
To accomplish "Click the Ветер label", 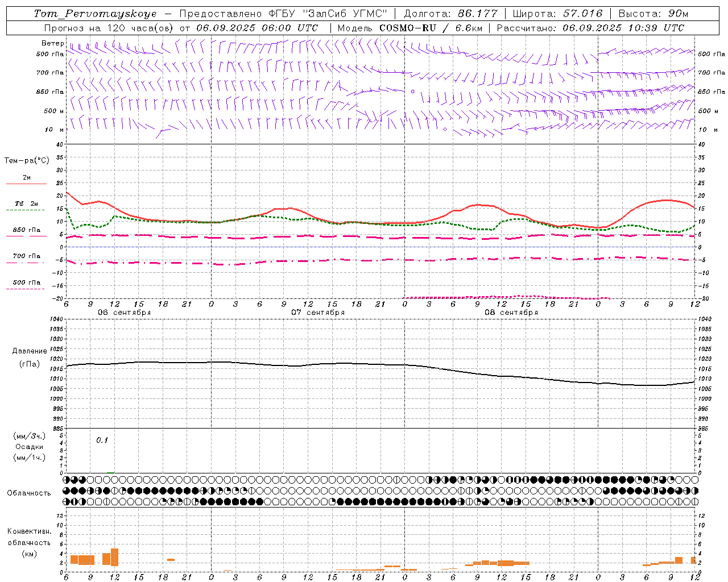I will [x=53, y=43].
